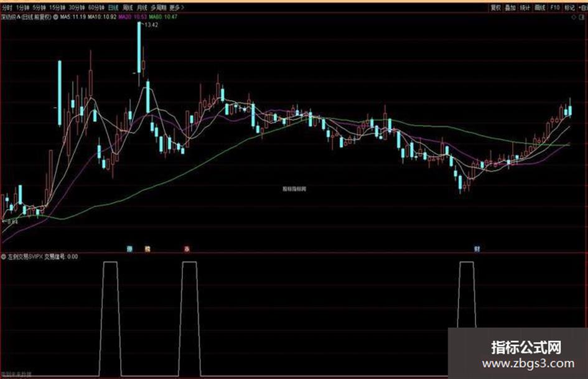The height and width of the screenshot is (379, 588).
Task: Select the 15分钟 period tab
Action: click(x=57, y=7)
